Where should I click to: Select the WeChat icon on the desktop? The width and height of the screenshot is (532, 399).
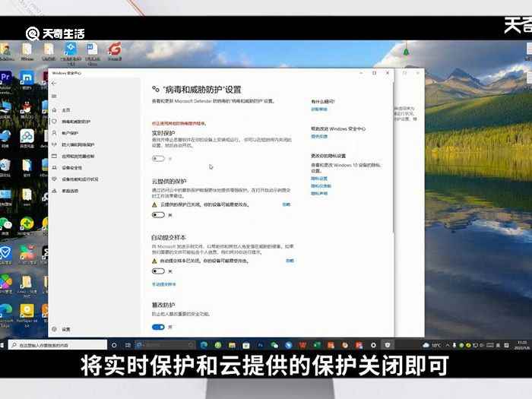pos(6,226)
